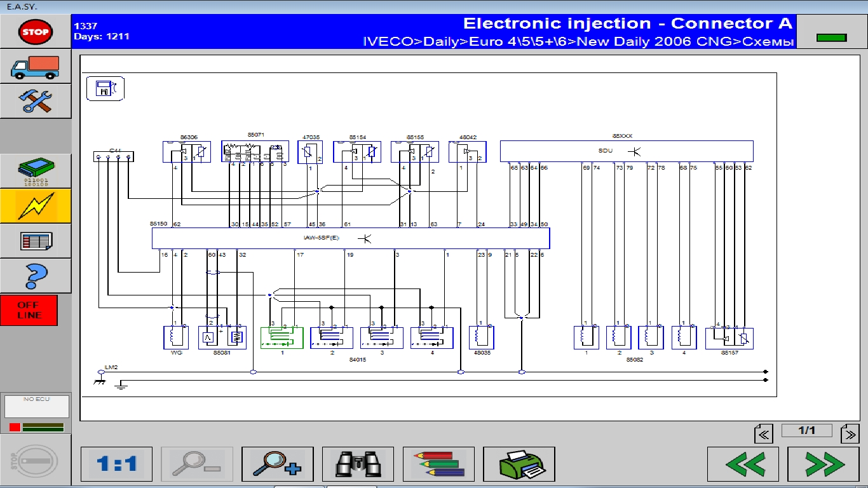Image resolution: width=868 pixels, height=488 pixels.
Task: Click the Electronic injection - Connector A title
Action: [628, 24]
